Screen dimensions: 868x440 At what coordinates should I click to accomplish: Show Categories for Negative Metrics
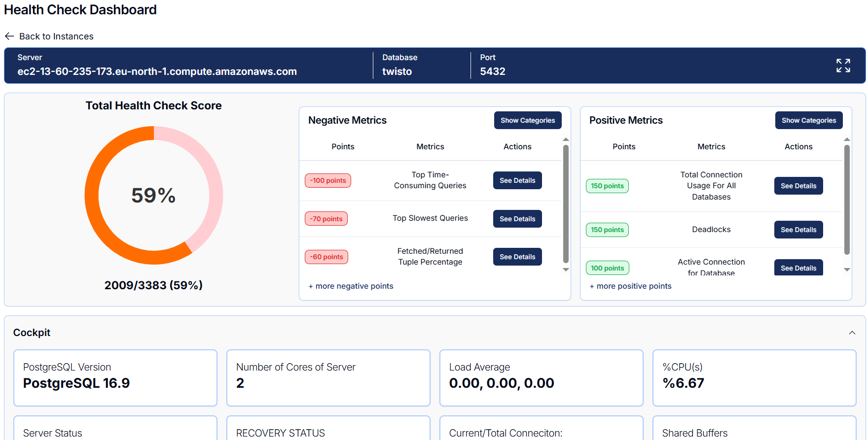click(527, 120)
